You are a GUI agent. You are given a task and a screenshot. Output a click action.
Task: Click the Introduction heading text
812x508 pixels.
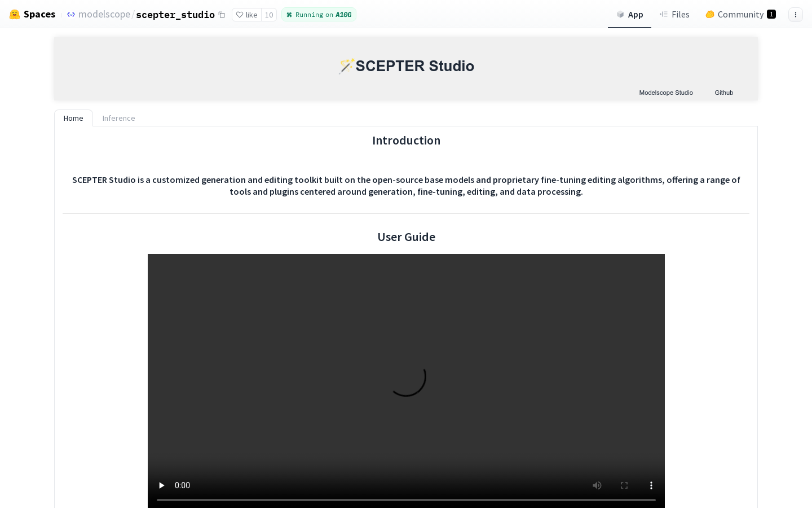click(x=406, y=141)
